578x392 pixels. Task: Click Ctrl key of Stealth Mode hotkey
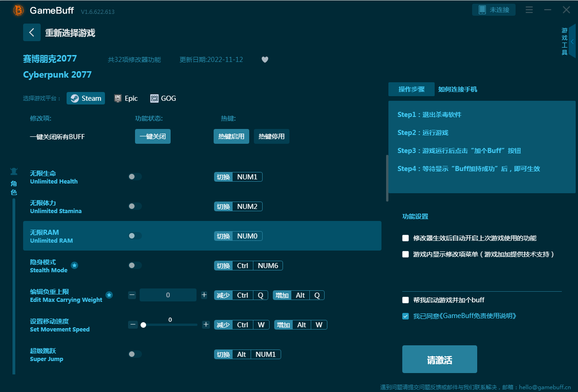point(243,265)
